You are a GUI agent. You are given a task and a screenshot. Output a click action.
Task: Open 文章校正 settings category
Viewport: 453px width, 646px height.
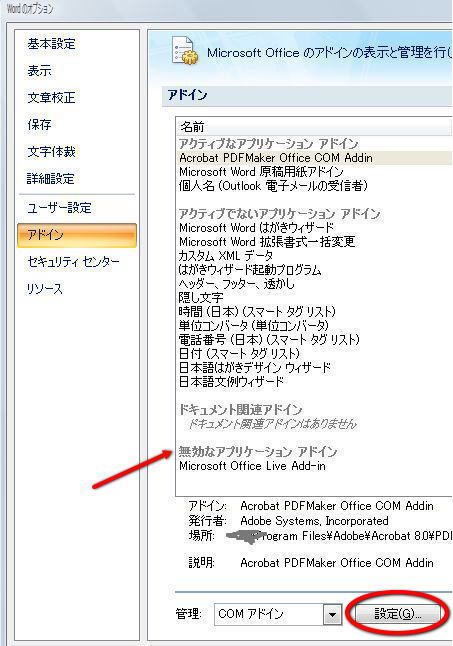click(51, 98)
